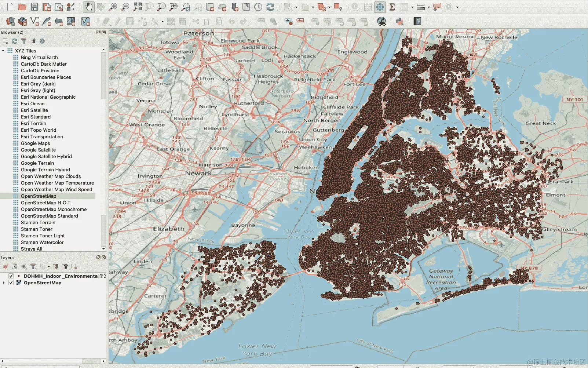Open the Python Console
588x368 pixels.
point(399,21)
